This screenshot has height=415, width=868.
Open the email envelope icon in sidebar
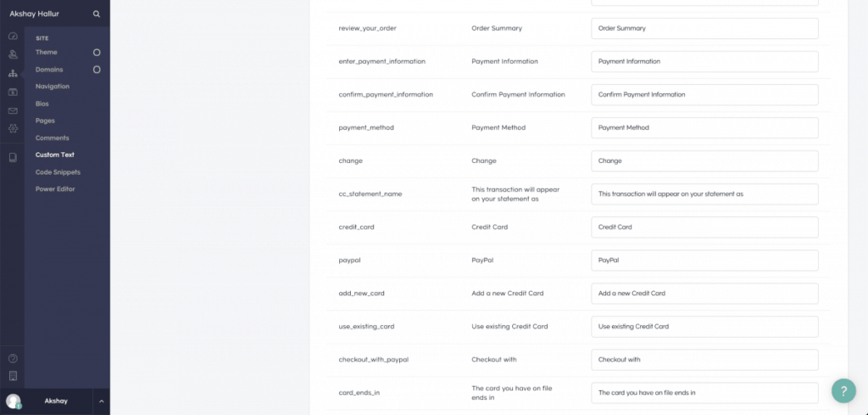coord(13,111)
